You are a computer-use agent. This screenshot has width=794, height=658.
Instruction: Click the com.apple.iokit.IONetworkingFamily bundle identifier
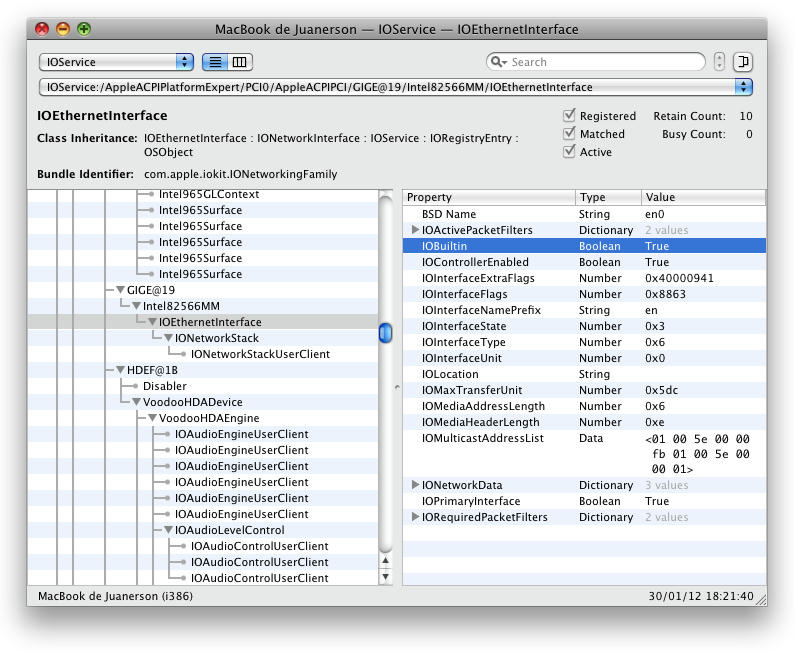(241, 174)
